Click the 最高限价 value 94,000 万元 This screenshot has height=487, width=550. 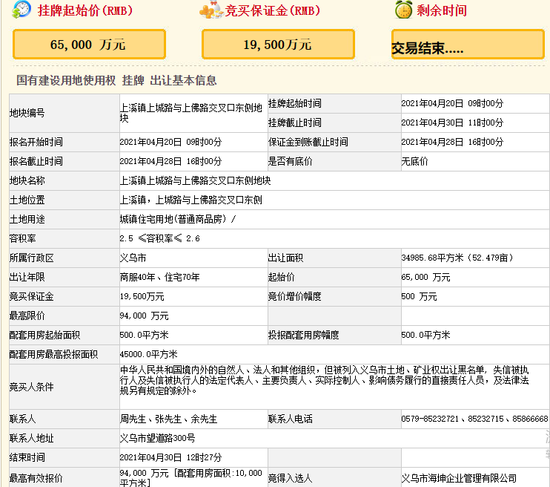click(x=144, y=316)
